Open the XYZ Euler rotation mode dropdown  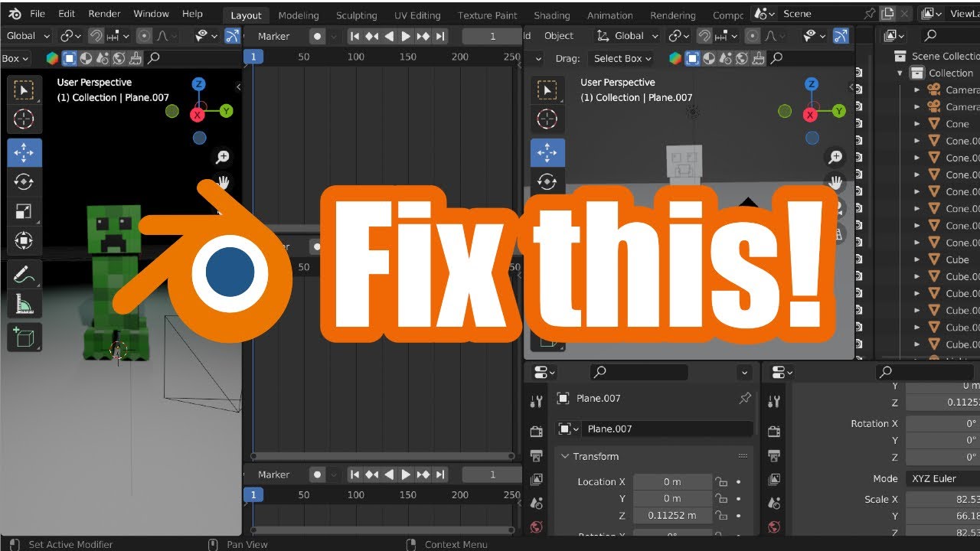coord(942,478)
